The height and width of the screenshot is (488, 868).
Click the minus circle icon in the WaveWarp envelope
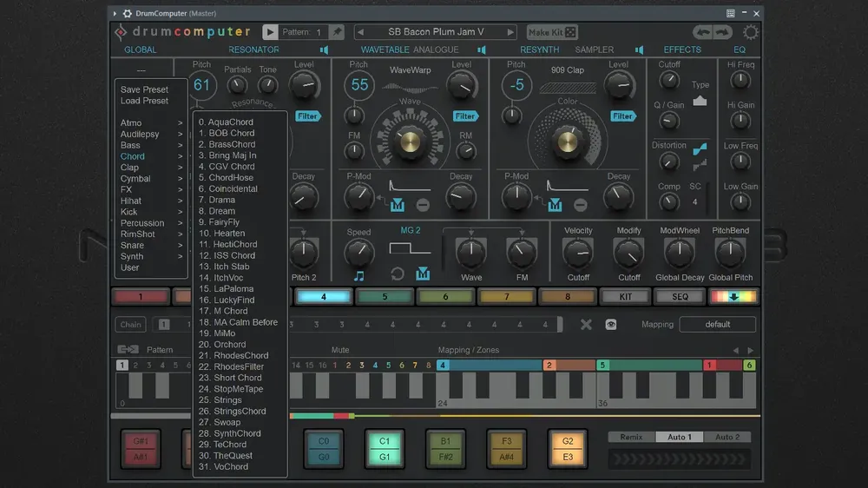[x=423, y=206]
